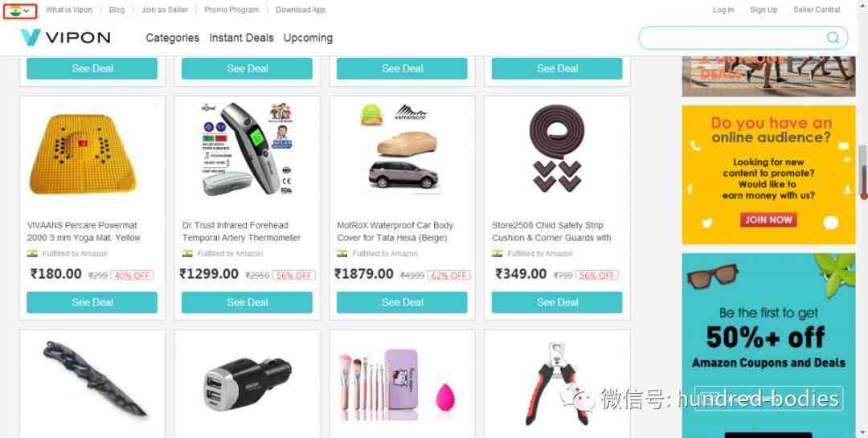
Task: Click the search magnifier icon
Action: [x=833, y=38]
